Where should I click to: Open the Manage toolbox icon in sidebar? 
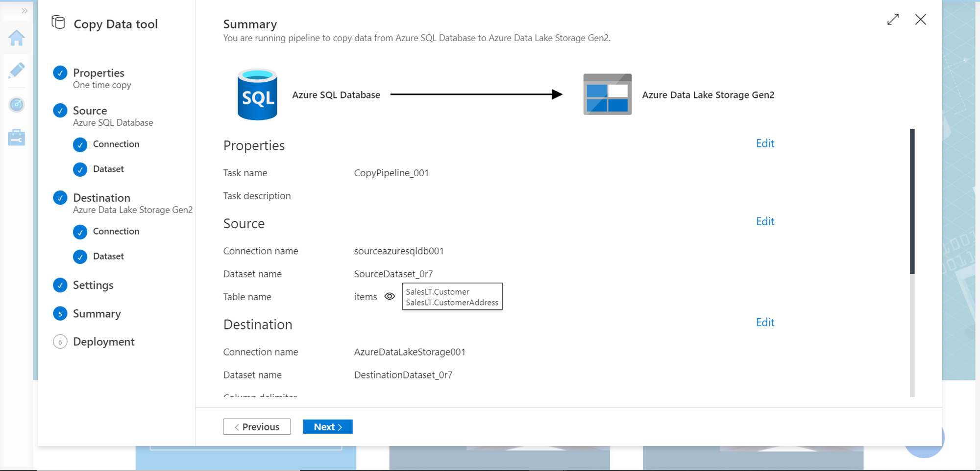click(x=17, y=138)
